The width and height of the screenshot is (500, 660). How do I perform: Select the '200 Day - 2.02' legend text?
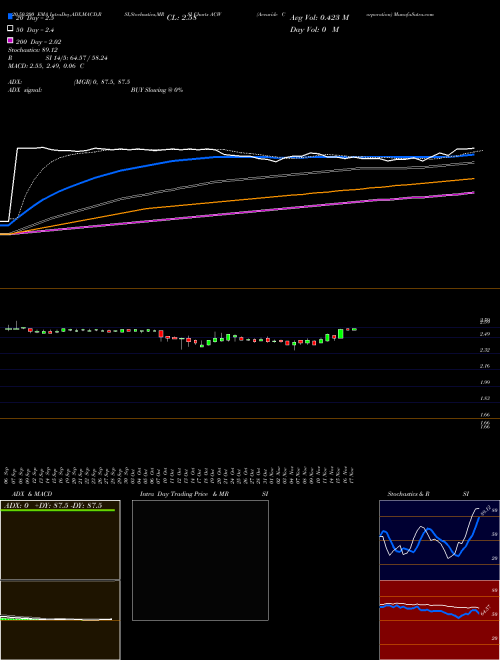(x=38, y=42)
